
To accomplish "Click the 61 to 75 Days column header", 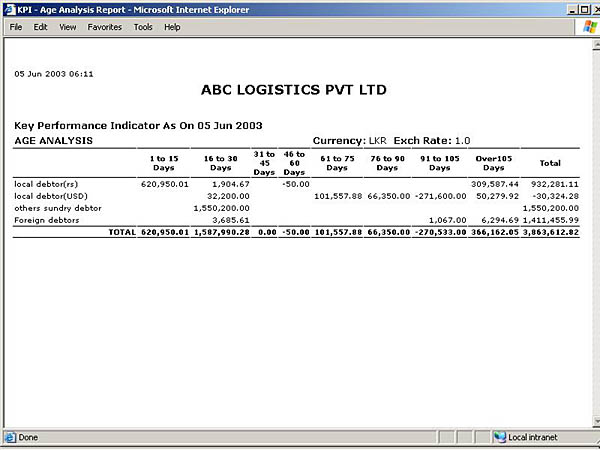I will point(337,163).
